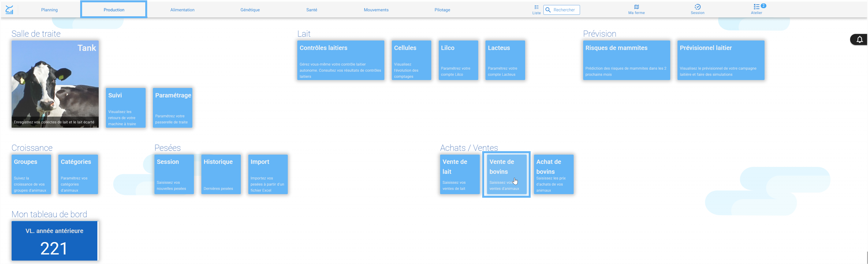Screen dimensions: 868x264
Task: Open the Risques de mammites tile
Action: (x=627, y=60)
